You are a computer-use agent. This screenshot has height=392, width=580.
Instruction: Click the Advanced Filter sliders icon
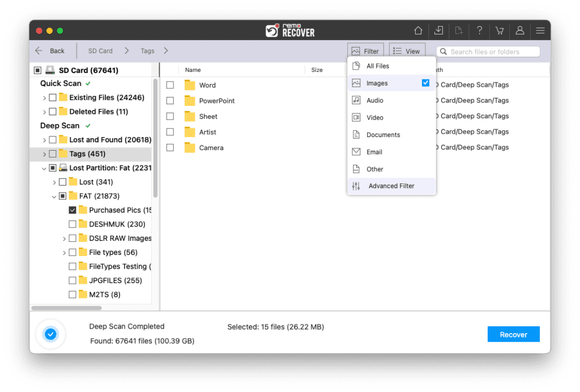[x=356, y=186]
